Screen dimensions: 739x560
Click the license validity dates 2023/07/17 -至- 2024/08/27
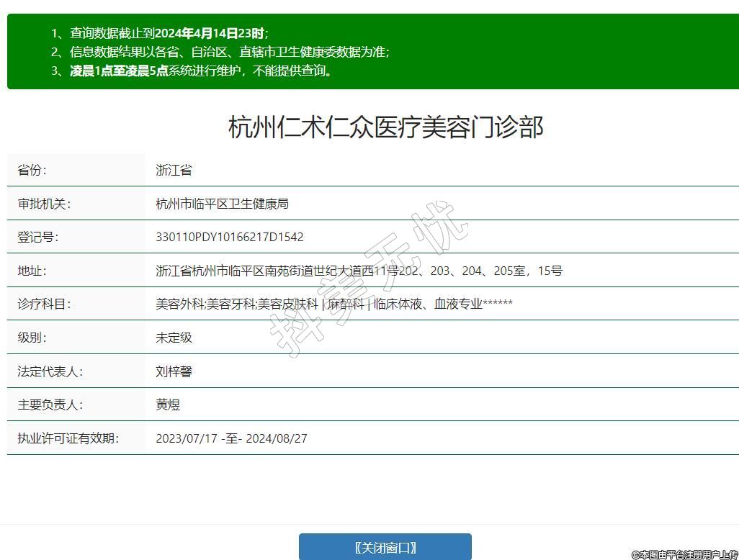pyautogui.click(x=231, y=438)
